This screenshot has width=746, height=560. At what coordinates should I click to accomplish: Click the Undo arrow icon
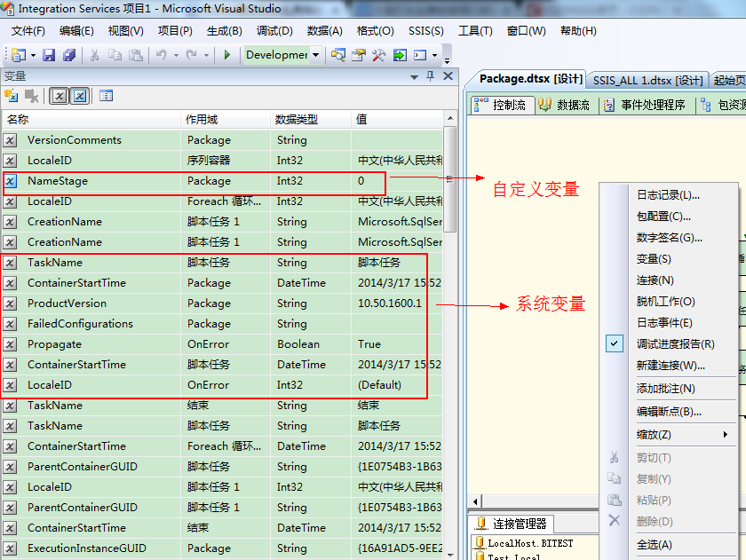(162, 55)
